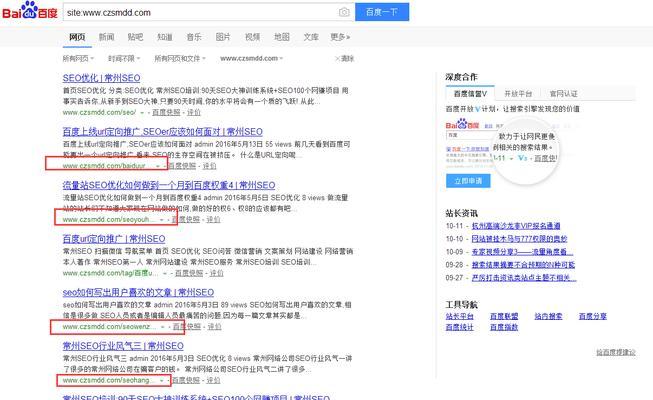Open result 常州SEO行业风气三 | 常州SEO
Viewport: 653px width, 400px height.
(x=123, y=346)
